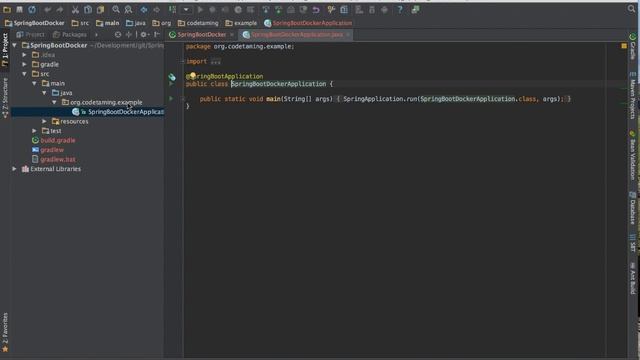The height and width of the screenshot is (360, 640).
Task: Click the Redo arrow in the toolbar
Action: pos(60,9)
